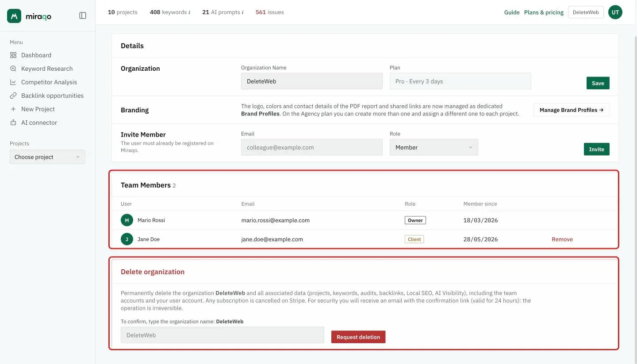
Task: Open the Choose project dropdown
Action: 47,157
